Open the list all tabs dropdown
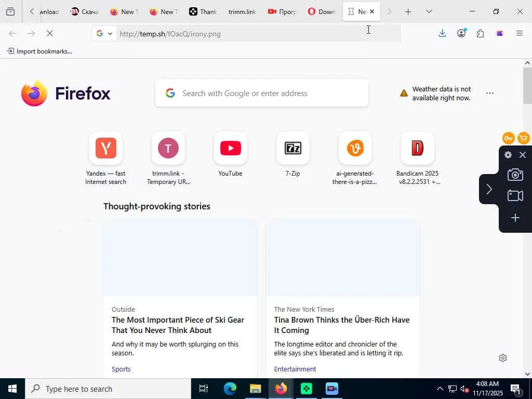This screenshot has height=399, width=532. 429,11
